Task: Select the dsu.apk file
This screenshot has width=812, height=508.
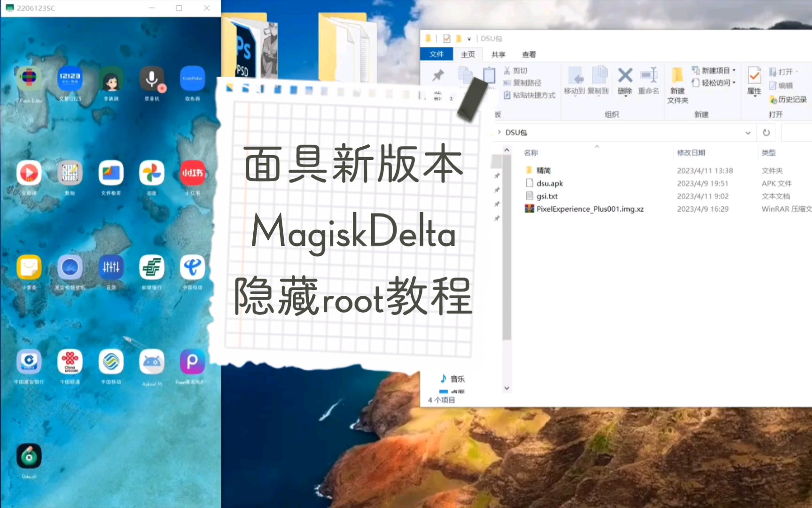Action: point(550,183)
